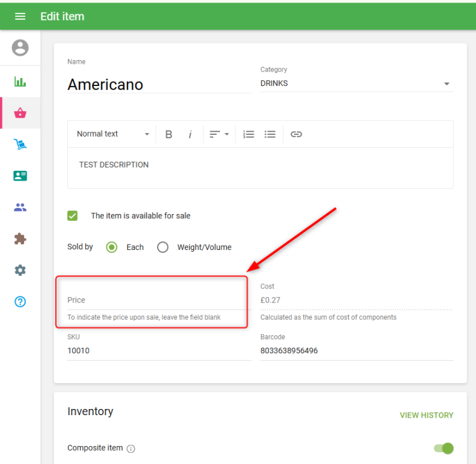The height and width of the screenshot is (464, 476).
Task: Open the Reports bar chart icon
Action: [x=20, y=82]
